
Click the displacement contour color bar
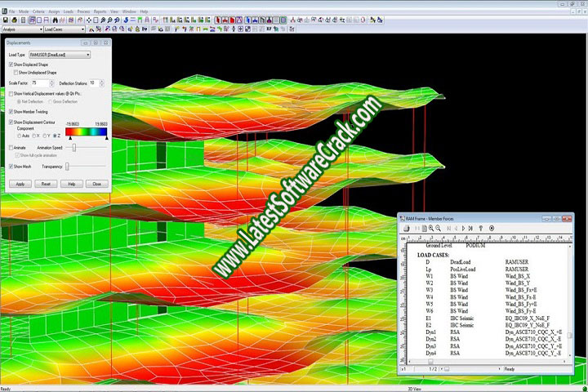point(87,131)
